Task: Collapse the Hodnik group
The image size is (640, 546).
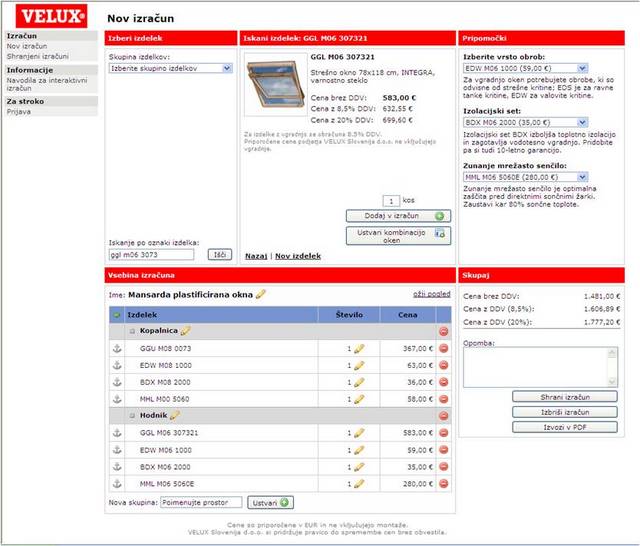Action: (131, 415)
